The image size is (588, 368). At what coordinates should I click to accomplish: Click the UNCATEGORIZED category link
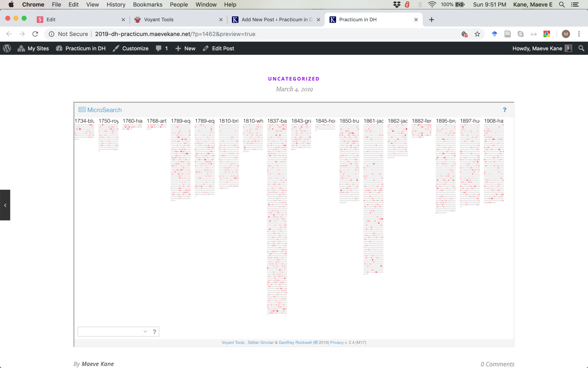294,79
